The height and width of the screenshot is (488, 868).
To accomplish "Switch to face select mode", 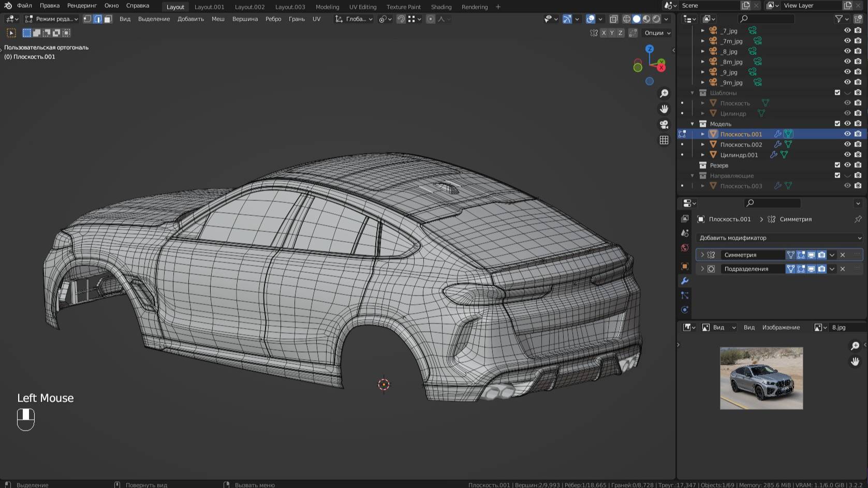I will (107, 19).
